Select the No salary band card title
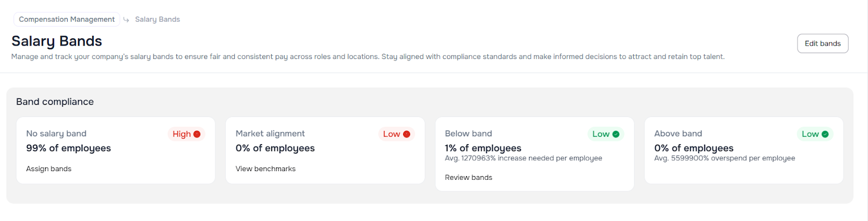 (x=56, y=134)
